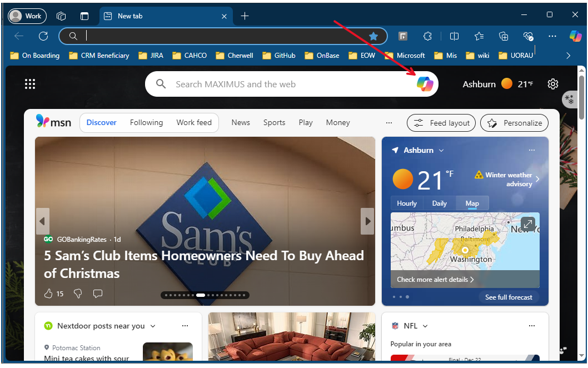The width and height of the screenshot is (588, 368).
Task: Open the GitHub bookmarks folder
Action: [x=278, y=56]
